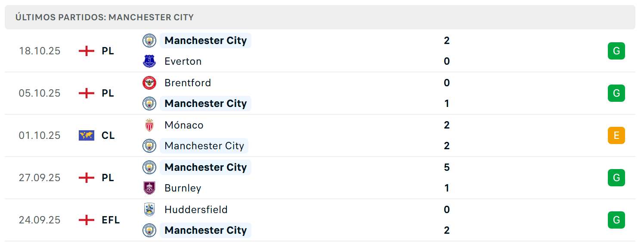Viewport: 644px width, 248px height.
Task: Click the Champions League competition flag icon
Action: tap(87, 135)
